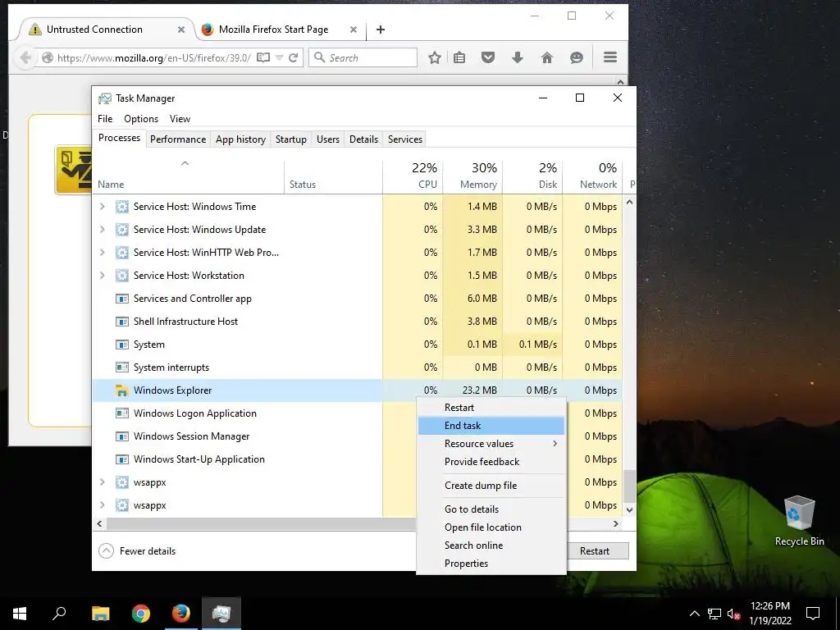This screenshot has height=630, width=840.
Task: Click Firefox reload page icon
Action: [x=293, y=57]
